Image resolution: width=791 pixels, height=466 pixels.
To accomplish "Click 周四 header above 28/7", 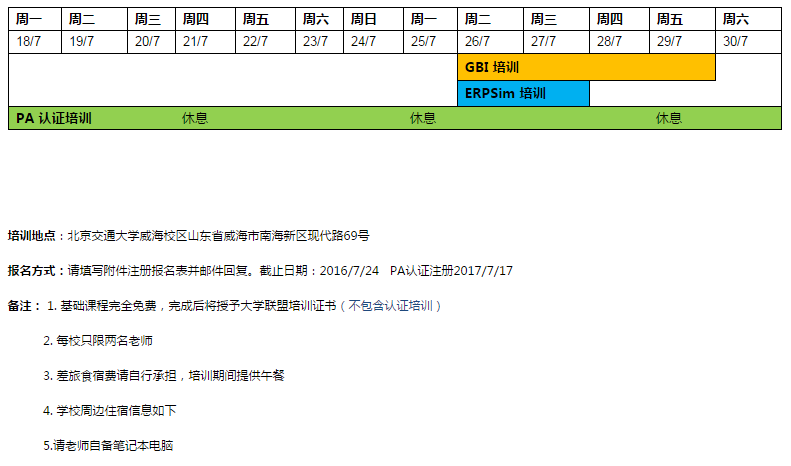I will coord(619,19).
